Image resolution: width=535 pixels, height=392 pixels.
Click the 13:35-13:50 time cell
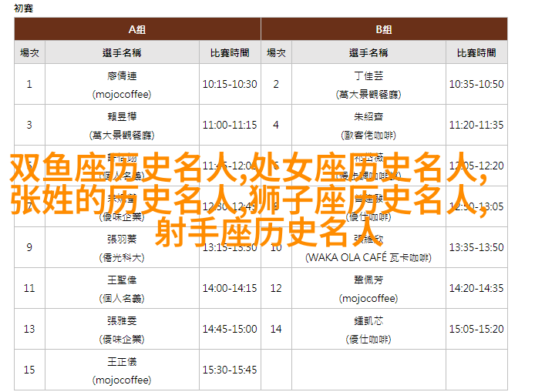click(x=476, y=247)
